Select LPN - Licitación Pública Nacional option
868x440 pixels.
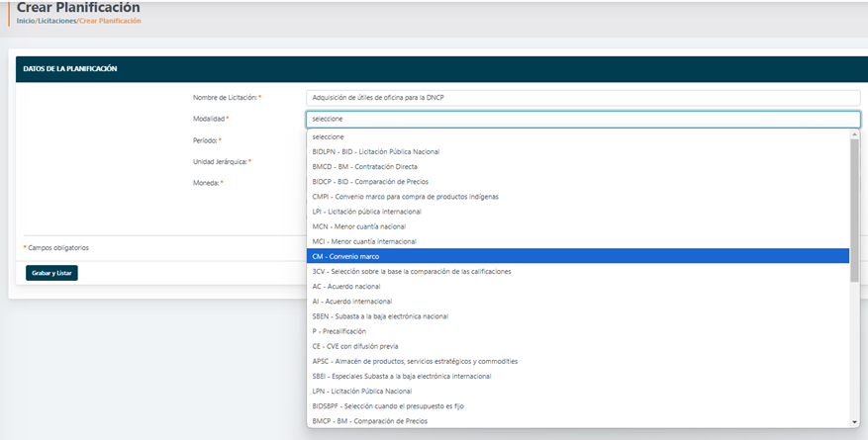click(361, 391)
